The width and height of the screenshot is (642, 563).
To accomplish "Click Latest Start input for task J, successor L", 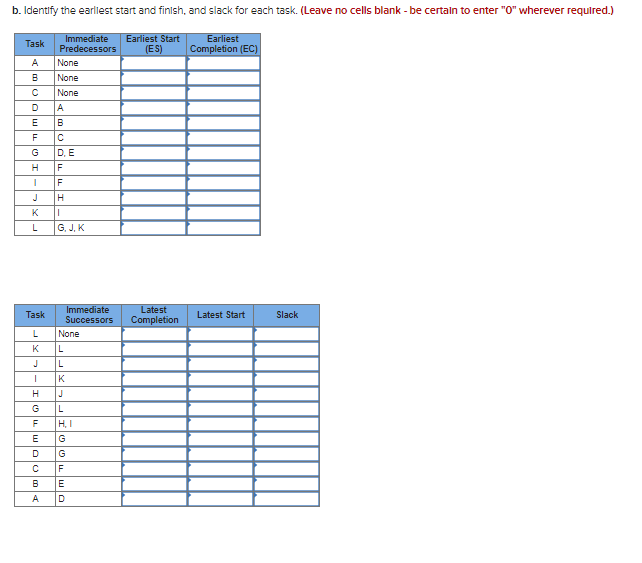I will point(221,364).
